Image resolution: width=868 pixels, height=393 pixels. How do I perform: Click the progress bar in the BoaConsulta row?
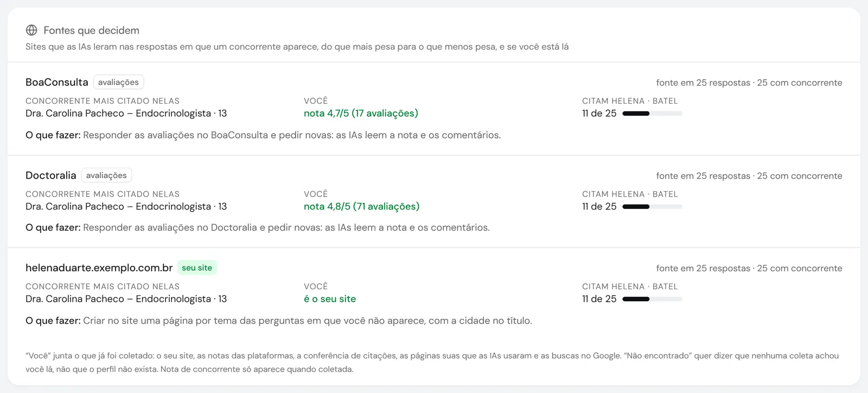(652, 113)
